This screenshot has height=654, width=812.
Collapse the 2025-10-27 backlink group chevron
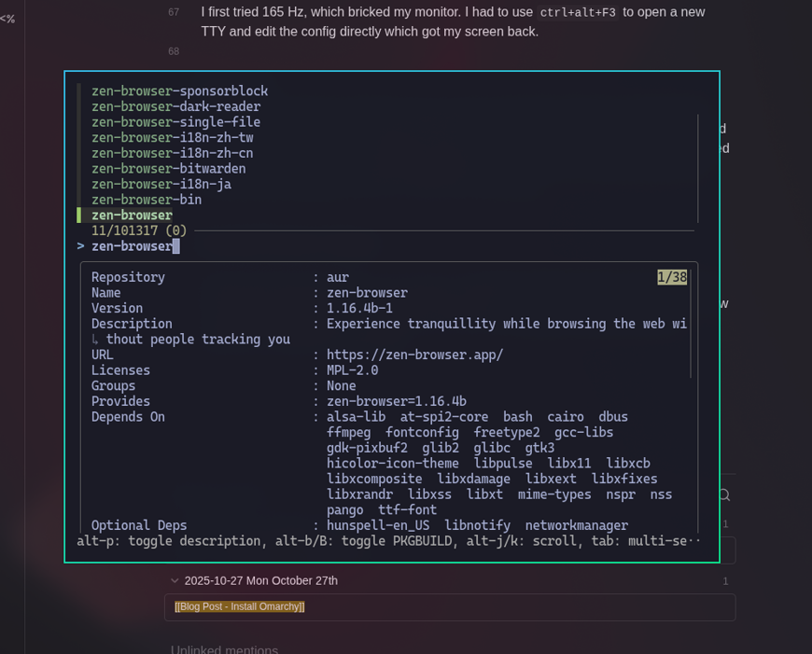point(175,580)
